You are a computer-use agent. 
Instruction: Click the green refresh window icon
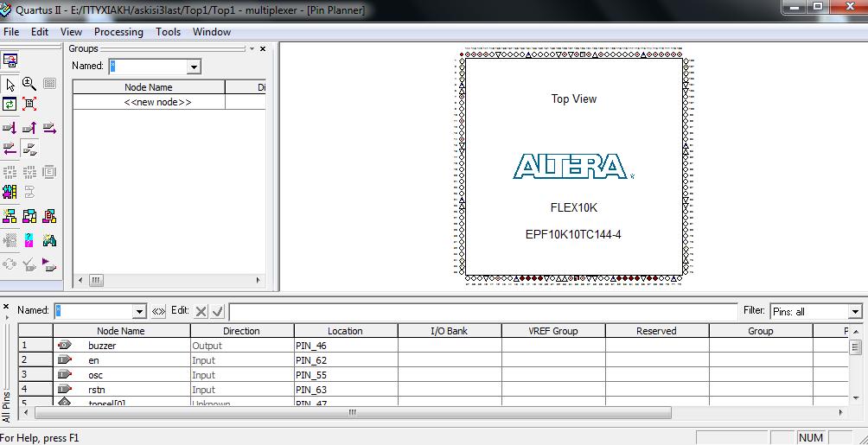point(10,104)
